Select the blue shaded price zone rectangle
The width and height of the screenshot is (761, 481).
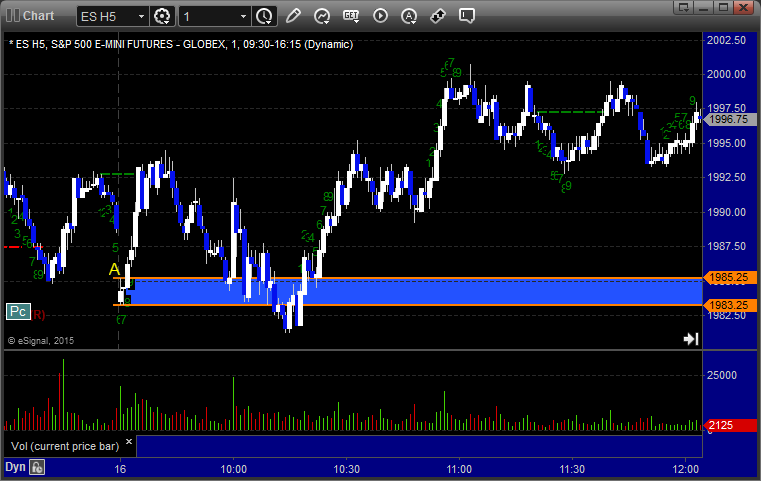(413, 292)
